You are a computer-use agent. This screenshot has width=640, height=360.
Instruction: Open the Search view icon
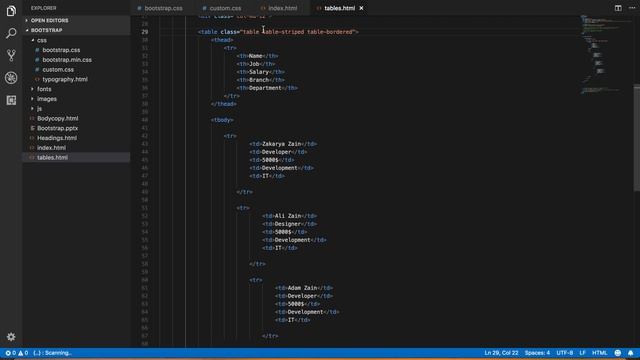[11, 33]
